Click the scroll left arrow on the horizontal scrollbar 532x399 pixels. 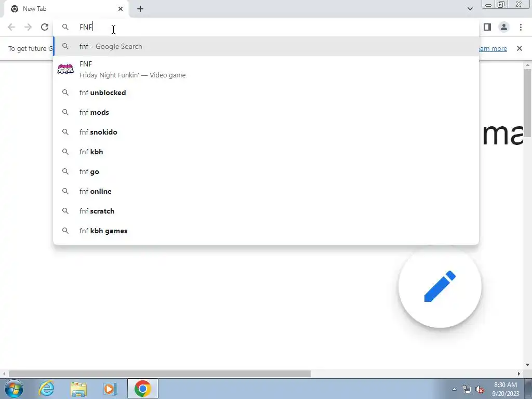tap(4, 374)
